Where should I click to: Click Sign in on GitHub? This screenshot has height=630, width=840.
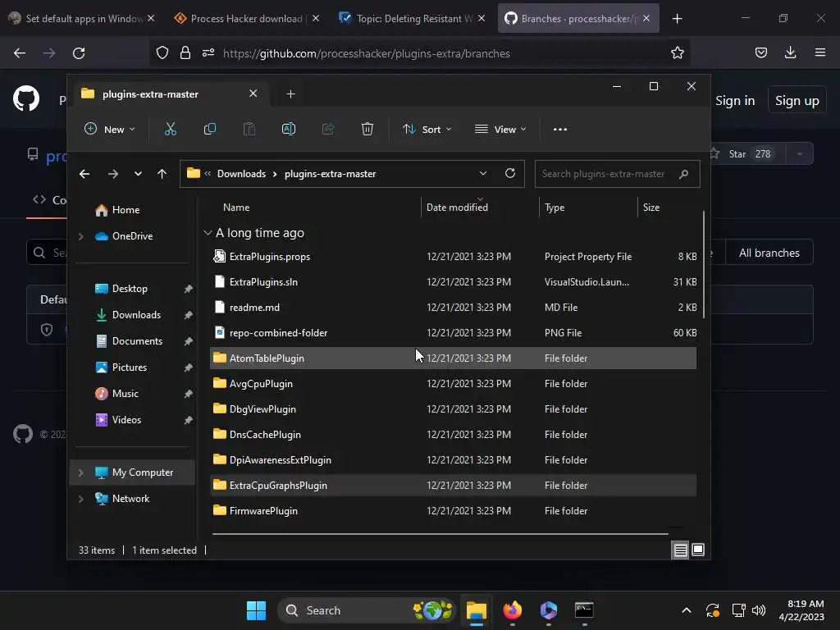735,101
